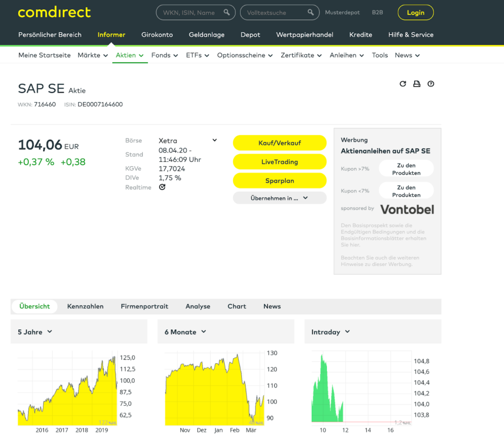Click magnifier in Volltextsuche field
Screen dimensions: 504x442
pyautogui.click(x=310, y=12)
